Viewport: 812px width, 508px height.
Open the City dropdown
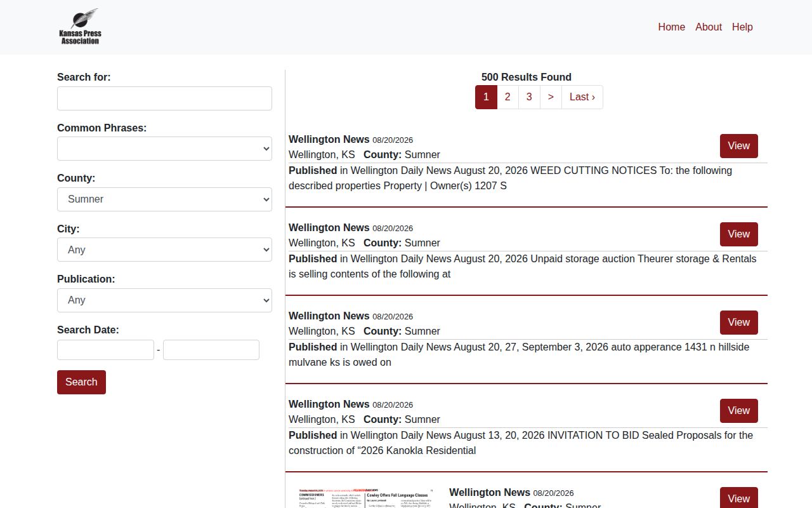164,250
